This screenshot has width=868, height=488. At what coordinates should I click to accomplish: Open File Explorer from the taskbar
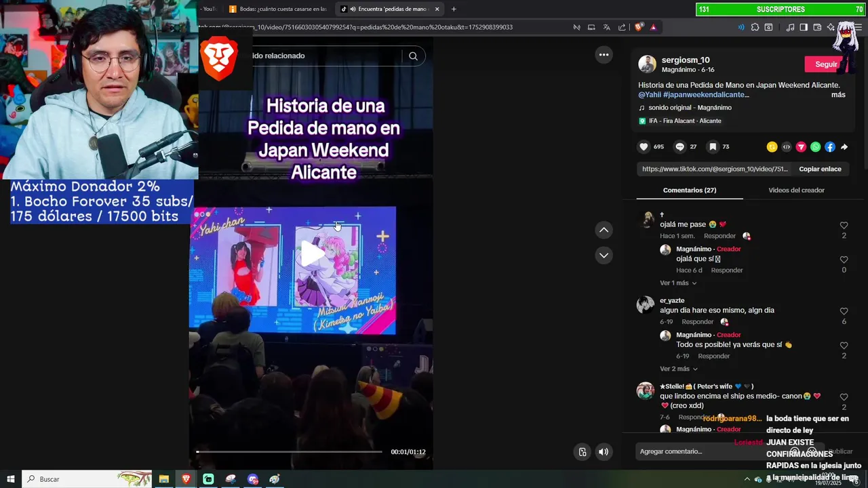pos(163,479)
